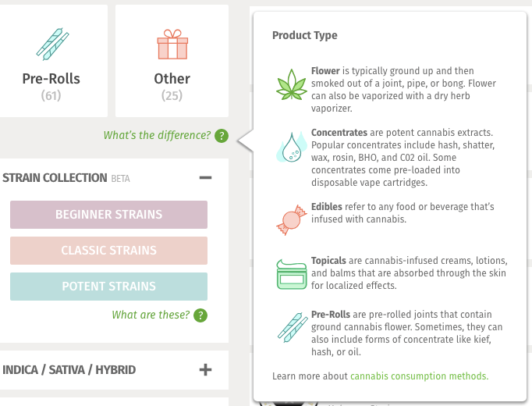Open the cannabis consumption methods link
The width and height of the screenshot is (532, 406).
(419, 376)
